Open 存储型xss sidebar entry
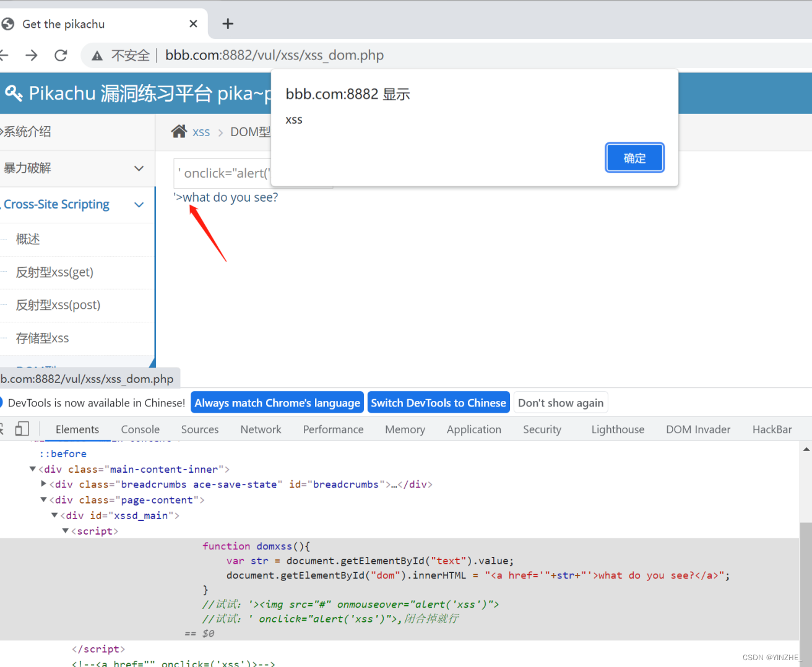This screenshot has height=667, width=812. click(42, 338)
